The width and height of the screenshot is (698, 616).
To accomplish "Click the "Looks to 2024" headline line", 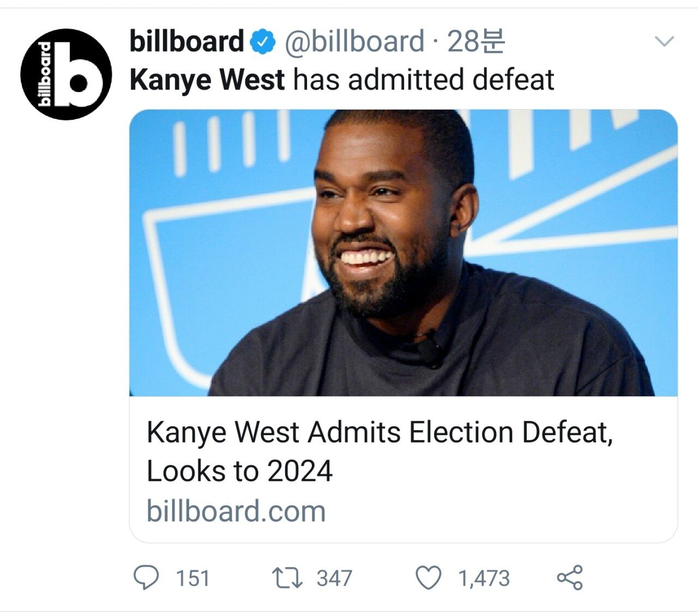I will [x=239, y=471].
